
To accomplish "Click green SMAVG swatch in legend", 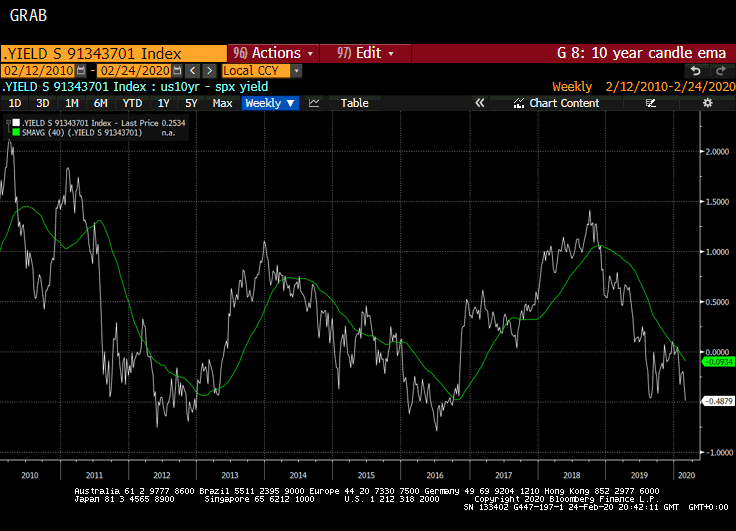I will [16, 133].
